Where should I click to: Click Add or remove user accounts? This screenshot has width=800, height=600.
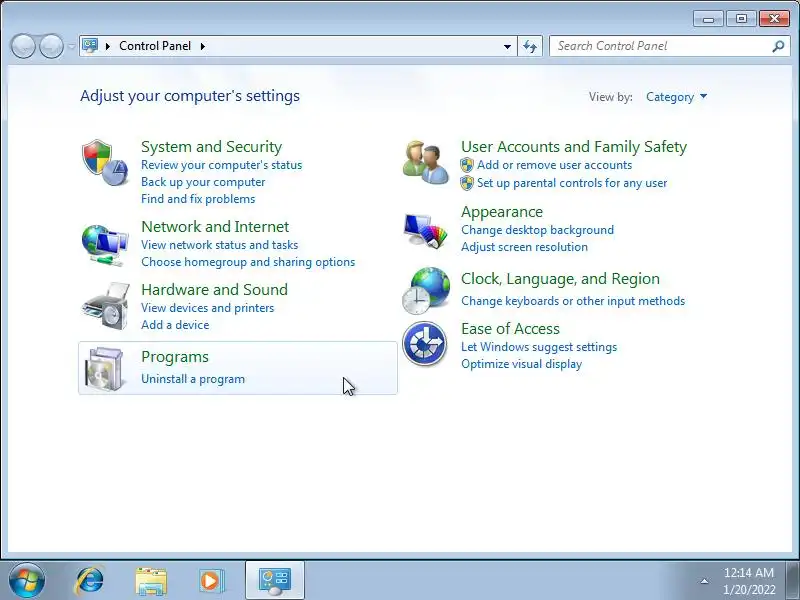555,165
